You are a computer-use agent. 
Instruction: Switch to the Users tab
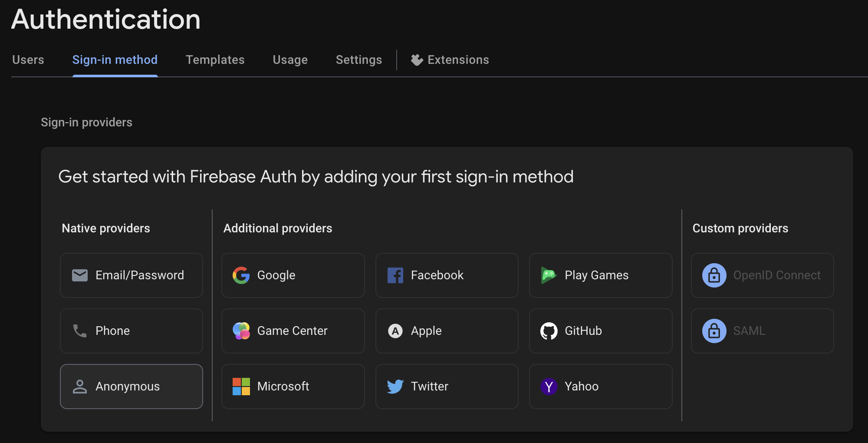click(28, 60)
